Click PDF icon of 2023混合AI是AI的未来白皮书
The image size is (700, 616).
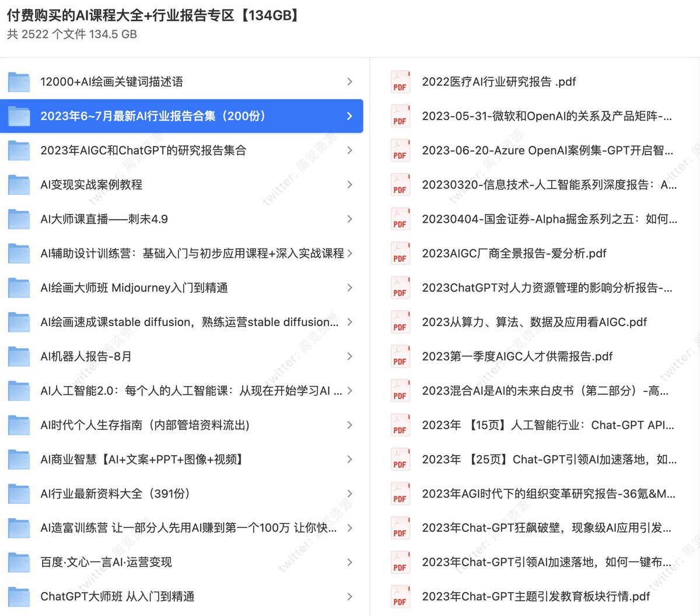point(400,391)
